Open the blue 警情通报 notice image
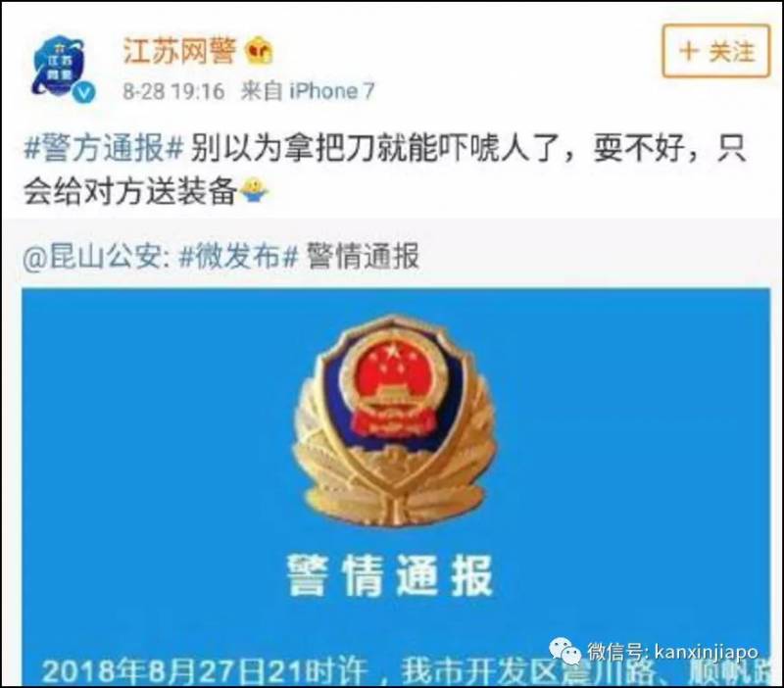784x688 pixels. tap(396, 486)
